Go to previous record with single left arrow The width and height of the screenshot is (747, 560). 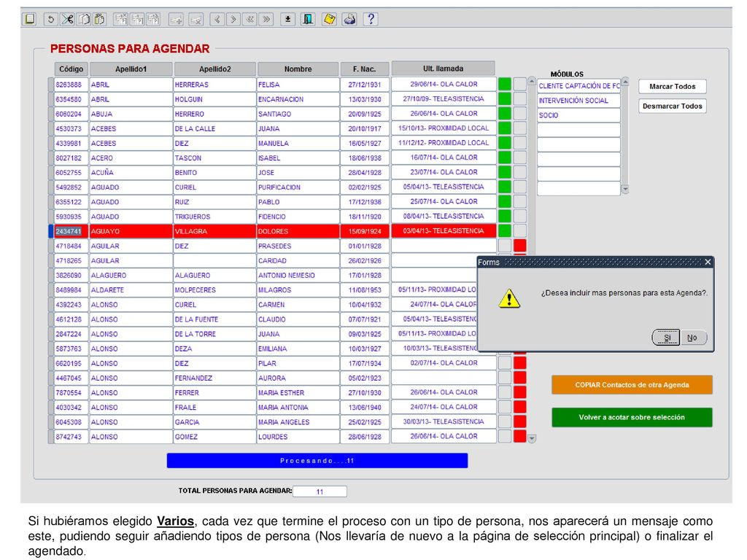(217, 20)
